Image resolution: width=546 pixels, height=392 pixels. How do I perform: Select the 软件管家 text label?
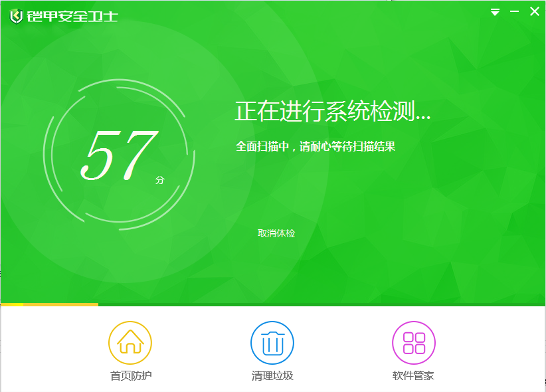pyautogui.click(x=413, y=376)
